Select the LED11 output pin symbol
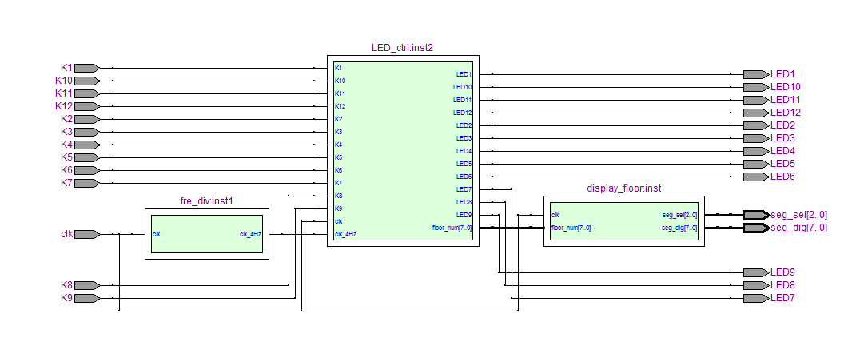868x361 pixels. point(756,100)
